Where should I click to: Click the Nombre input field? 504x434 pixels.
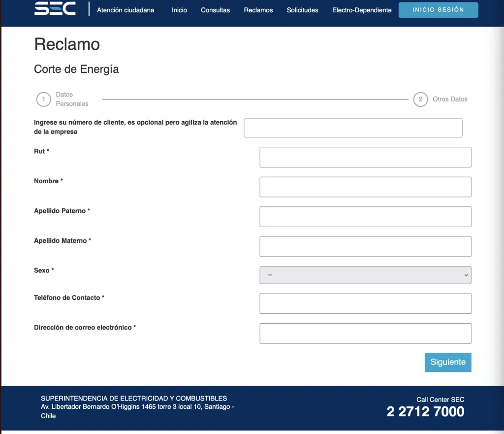point(365,187)
